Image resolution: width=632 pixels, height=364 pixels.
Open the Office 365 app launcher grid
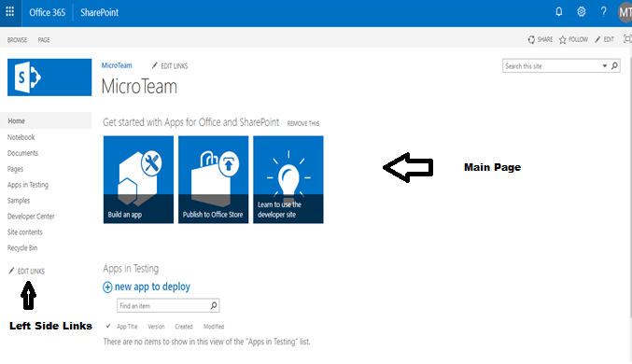(10, 12)
